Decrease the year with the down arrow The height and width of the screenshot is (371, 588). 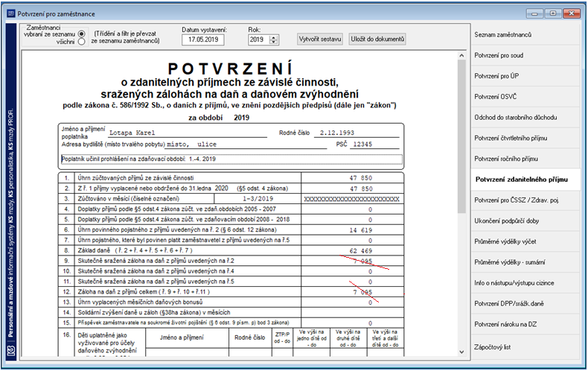[274, 42]
